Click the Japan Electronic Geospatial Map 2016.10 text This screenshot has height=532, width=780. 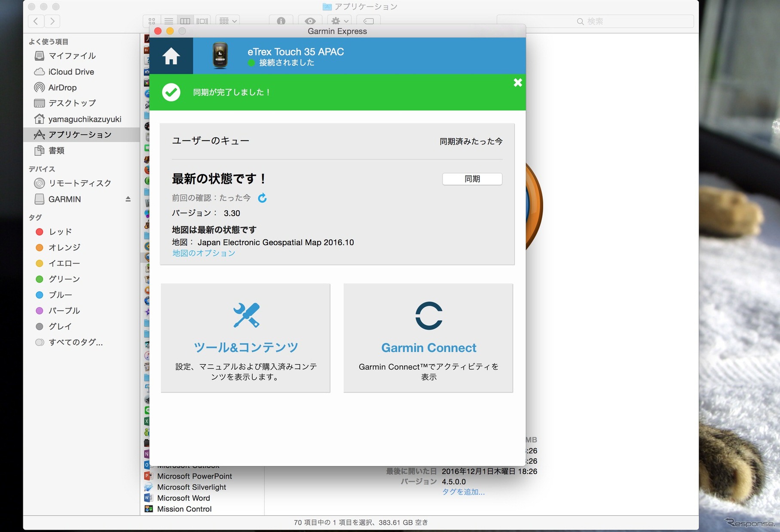275,242
